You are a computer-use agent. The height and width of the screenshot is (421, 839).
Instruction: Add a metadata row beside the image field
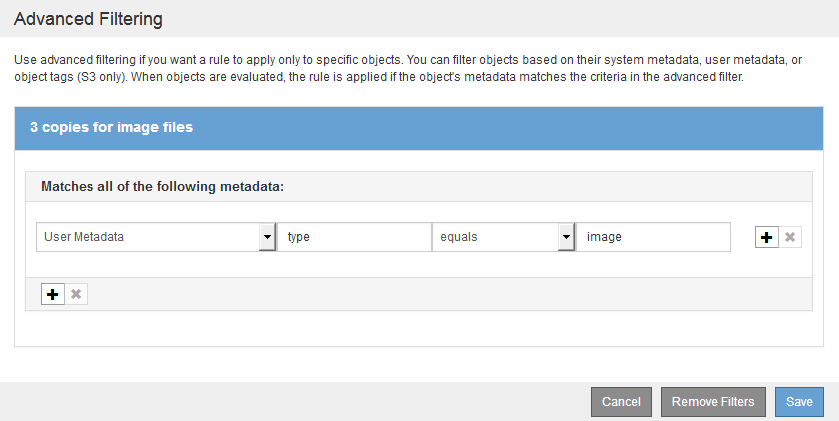click(x=767, y=237)
